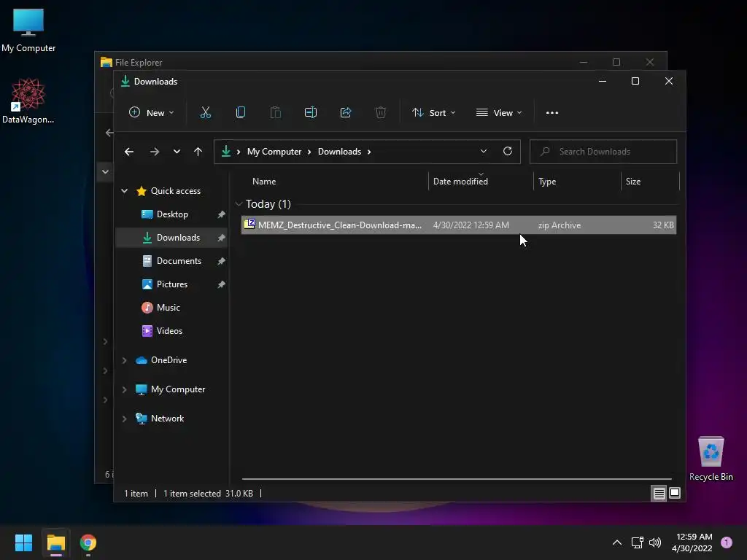
Task: Expand the OneDrive tree node
Action: tap(124, 360)
